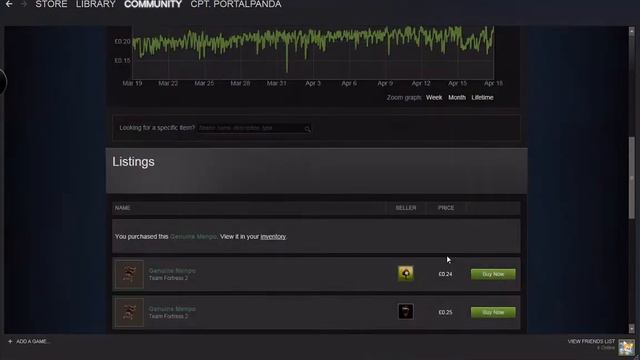
Task: Open VIEW FRIENDS LIST
Action: [x=591, y=341]
